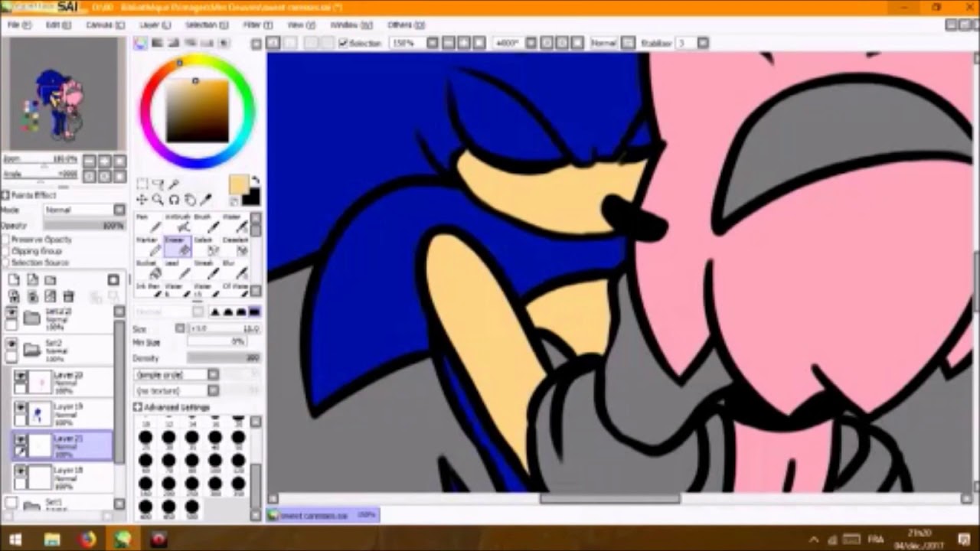Create a new layer set folder
Screen dimensions: 980x551
(x=51, y=280)
